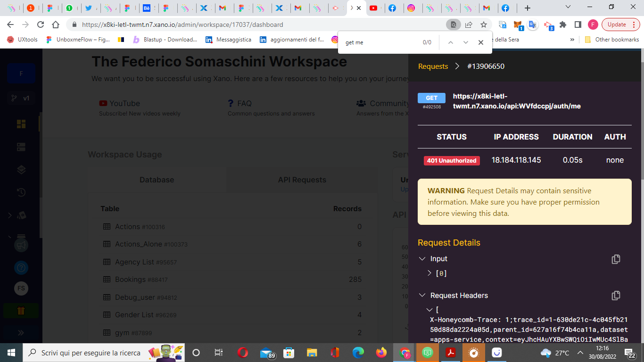This screenshot has height=362, width=644.
Task: Go to the browser home page
Action: [56, 25]
